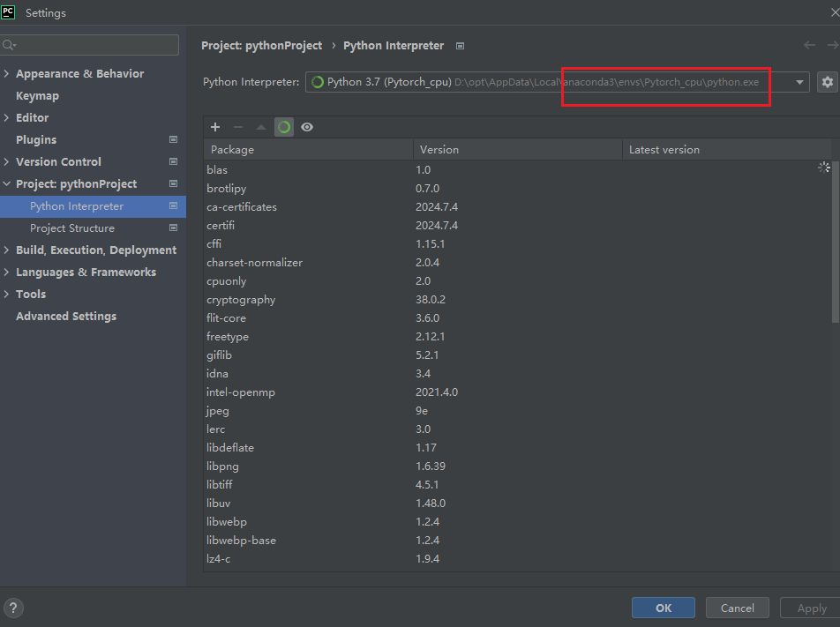This screenshot has width=840, height=627.
Task: Expand the Languages & Frameworks section
Action: (6, 272)
